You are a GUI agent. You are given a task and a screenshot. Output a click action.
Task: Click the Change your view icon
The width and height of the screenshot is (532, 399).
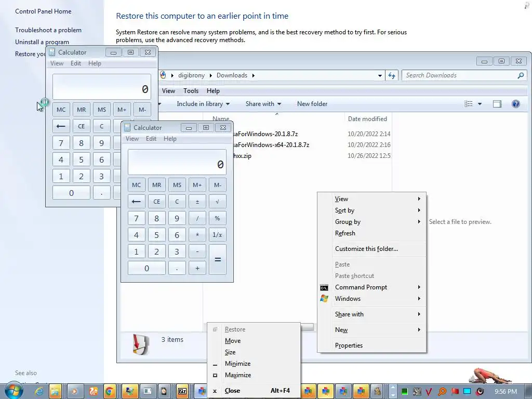pos(469,104)
